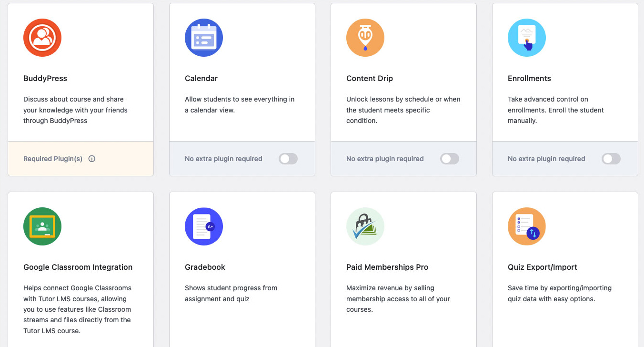
Task: Click the Required Plugin(s) info icon
Action: tap(92, 159)
